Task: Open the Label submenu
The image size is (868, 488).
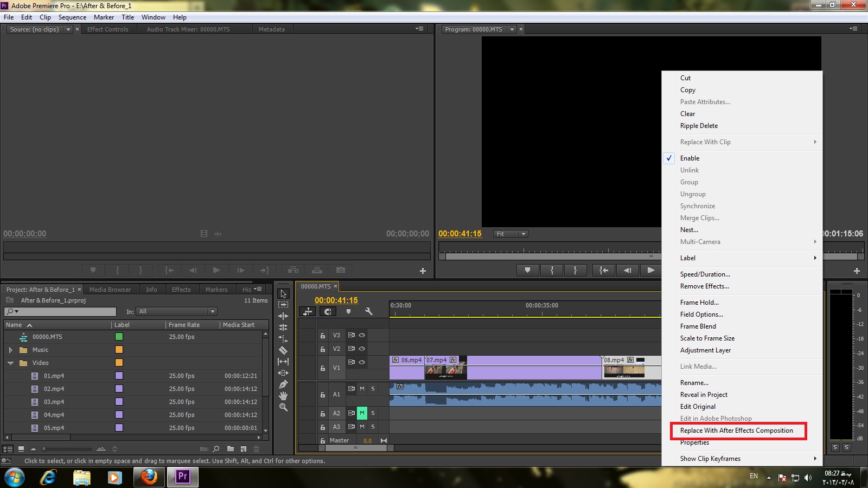Action: click(x=742, y=258)
